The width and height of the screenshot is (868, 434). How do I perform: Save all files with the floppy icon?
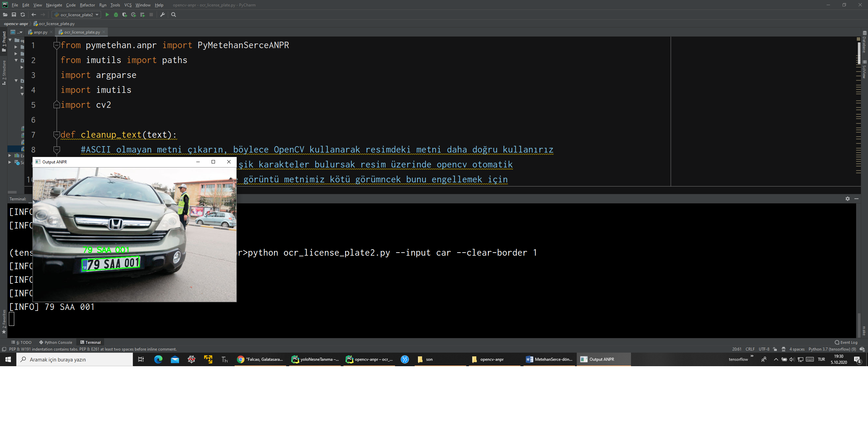click(14, 15)
